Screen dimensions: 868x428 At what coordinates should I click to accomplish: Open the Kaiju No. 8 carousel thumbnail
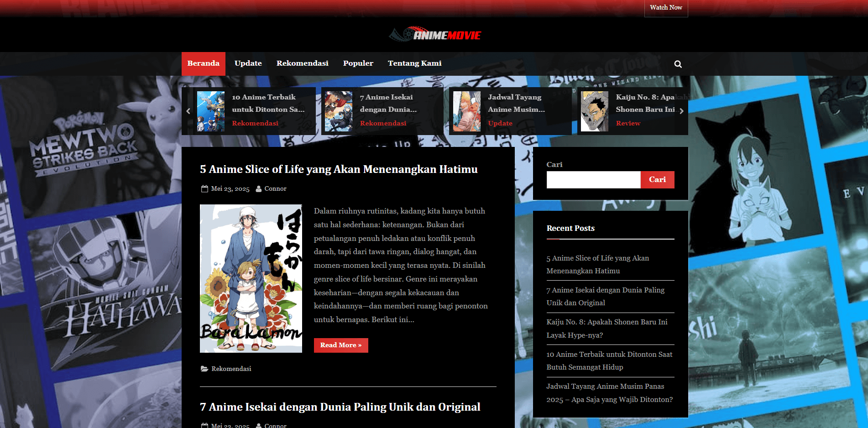(x=595, y=111)
